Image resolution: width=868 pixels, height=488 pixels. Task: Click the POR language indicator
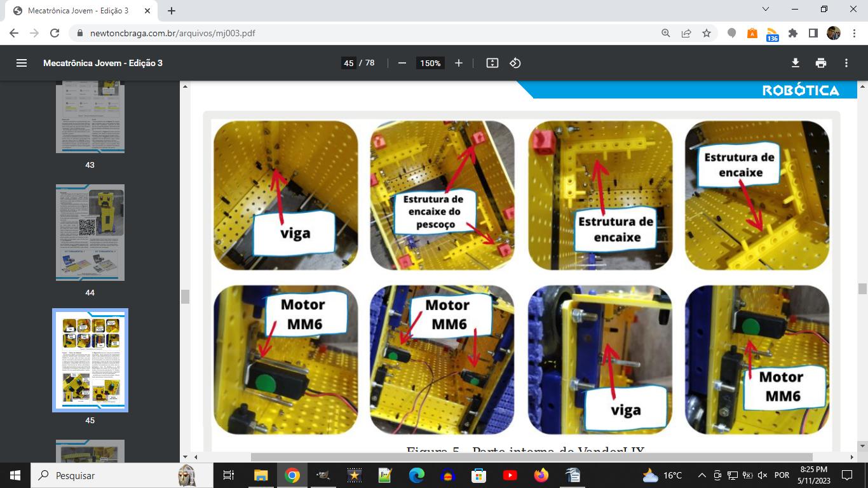(x=782, y=475)
